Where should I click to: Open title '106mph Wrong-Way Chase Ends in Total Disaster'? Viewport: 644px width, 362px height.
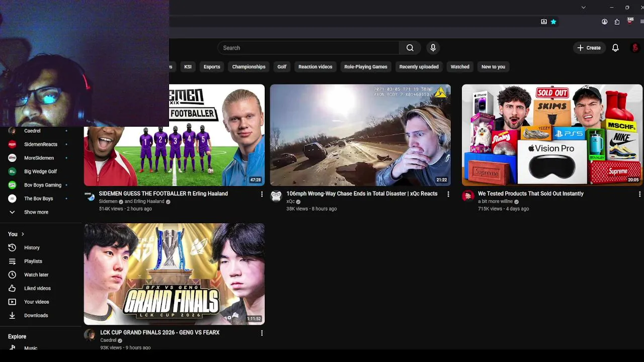point(362,194)
